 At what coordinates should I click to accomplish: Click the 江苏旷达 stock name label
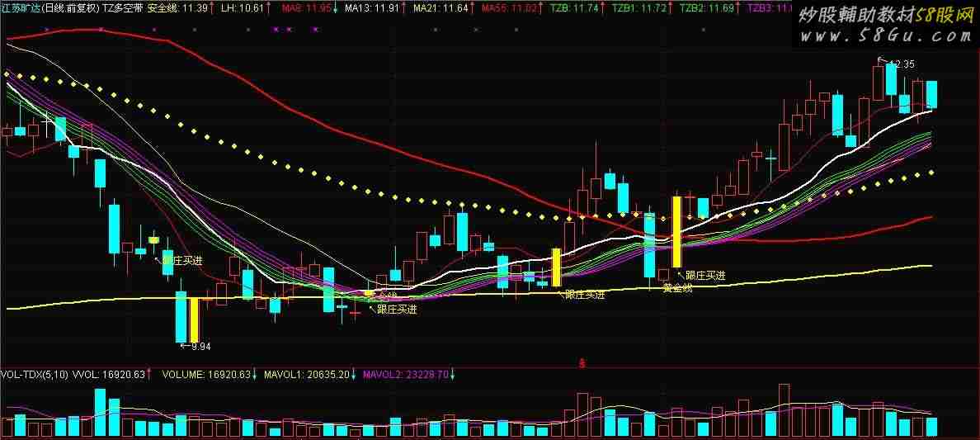20,9
